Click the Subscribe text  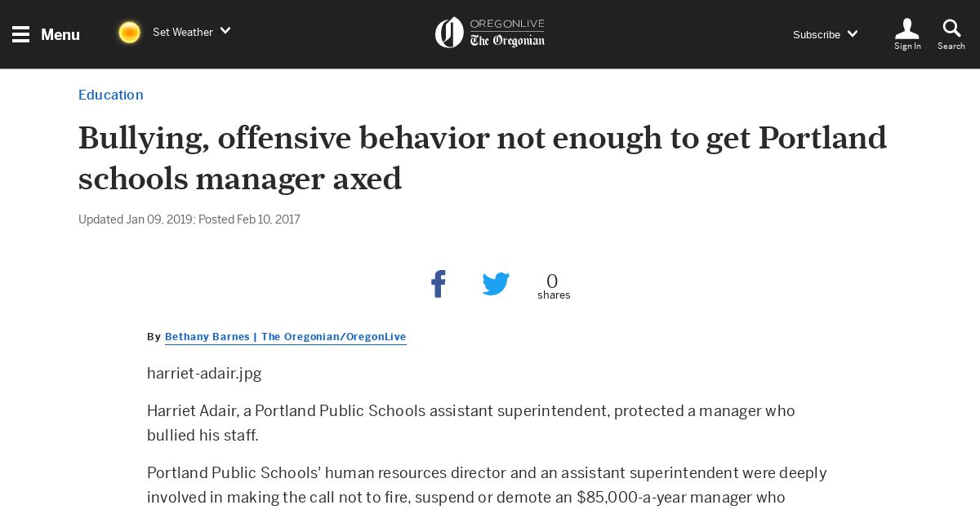click(817, 34)
